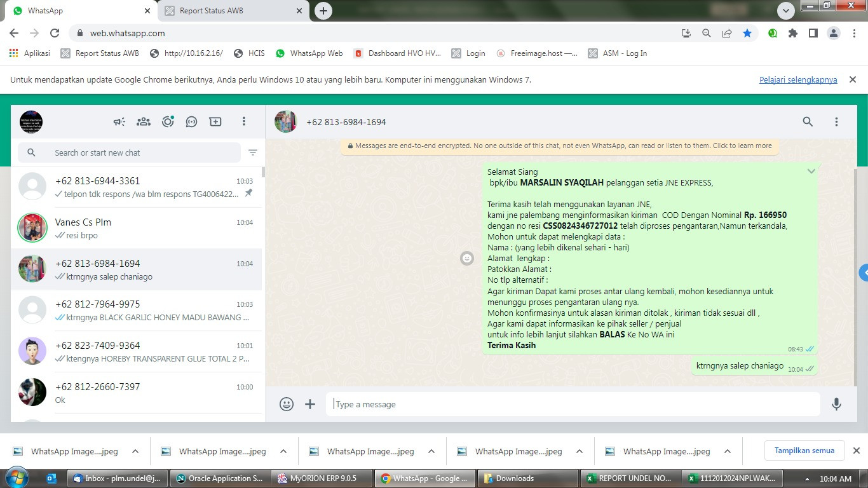Screen dimensions: 868x488
Task: Open the Dashboard HVO bookmark
Action: [397, 53]
